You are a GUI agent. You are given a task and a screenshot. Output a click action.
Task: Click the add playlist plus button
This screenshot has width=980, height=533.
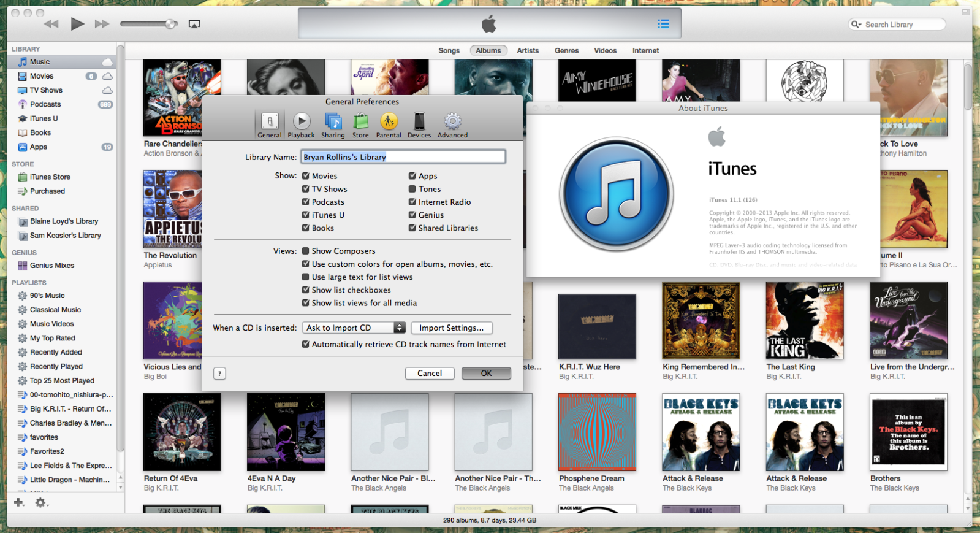click(19, 502)
